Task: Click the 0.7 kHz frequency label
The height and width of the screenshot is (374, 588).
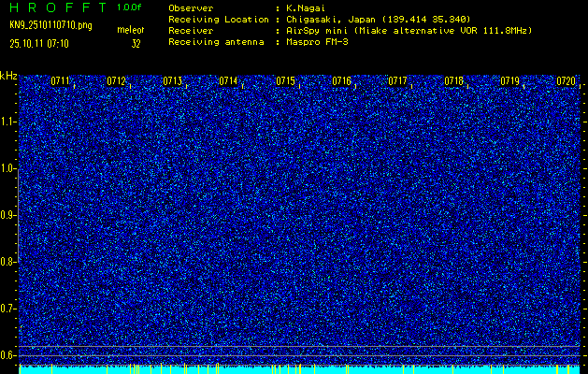Action: pos(8,308)
